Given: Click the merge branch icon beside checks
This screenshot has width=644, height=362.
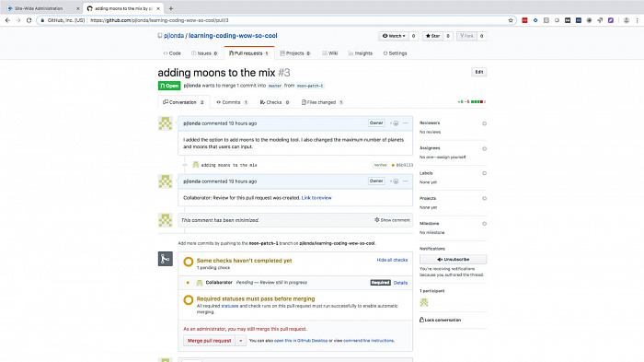Looking at the screenshot, I should pyautogui.click(x=165, y=259).
